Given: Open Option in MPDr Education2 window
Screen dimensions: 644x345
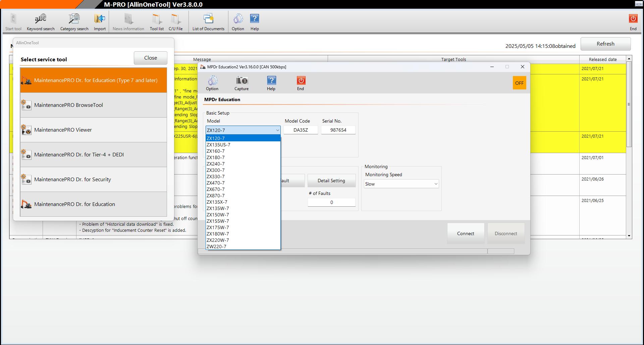Looking at the screenshot, I should coord(212,83).
